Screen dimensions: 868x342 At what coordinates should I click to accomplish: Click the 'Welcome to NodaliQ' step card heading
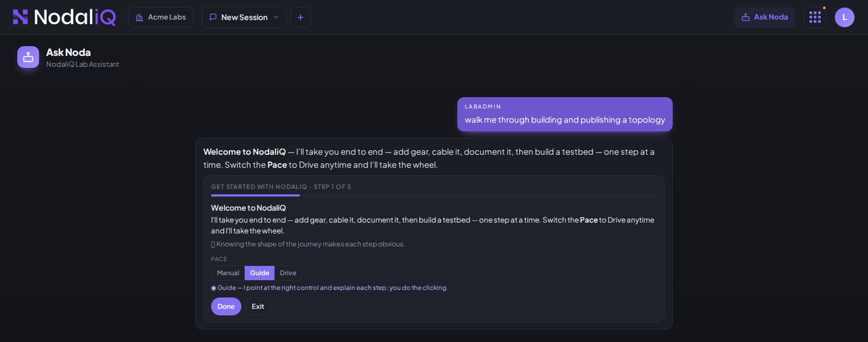[x=248, y=208]
